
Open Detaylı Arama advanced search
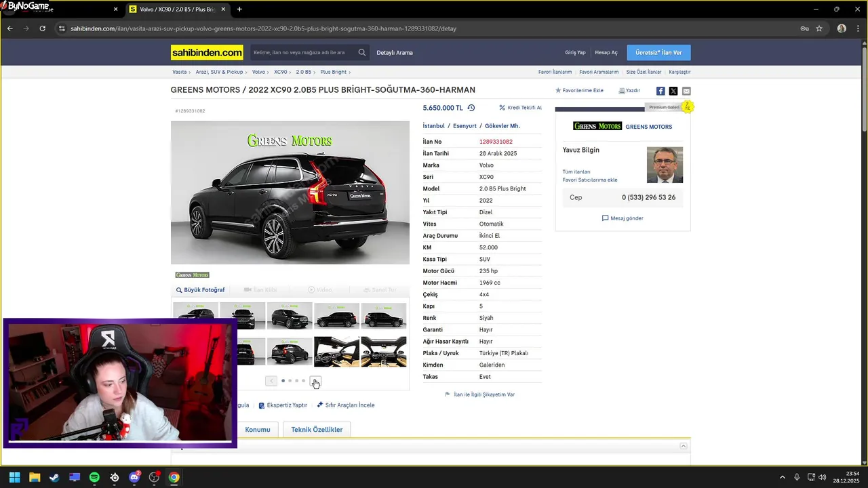[x=395, y=52]
